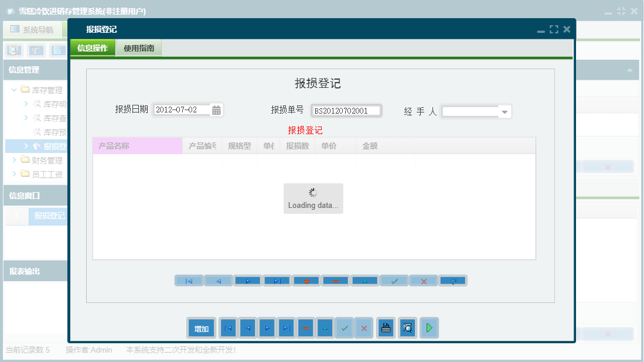This screenshot has height=362, width=644.
Task: Expand the 财务管理 folder
Action: click(x=13, y=159)
